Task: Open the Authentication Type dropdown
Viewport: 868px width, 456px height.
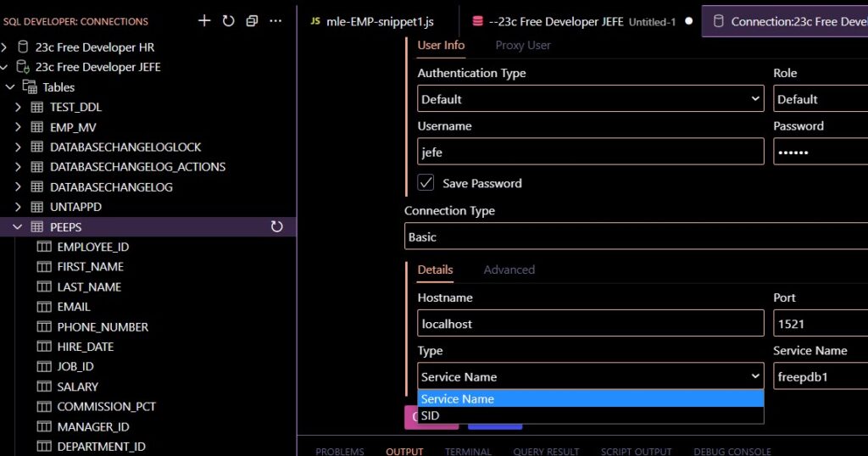Action: point(590,99)
